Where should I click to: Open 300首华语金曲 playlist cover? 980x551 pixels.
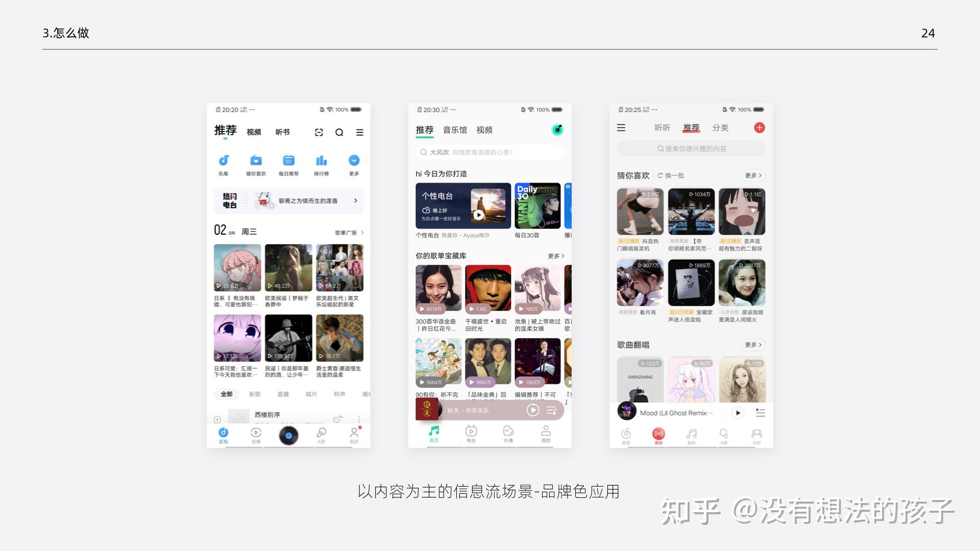coord(438,288)
